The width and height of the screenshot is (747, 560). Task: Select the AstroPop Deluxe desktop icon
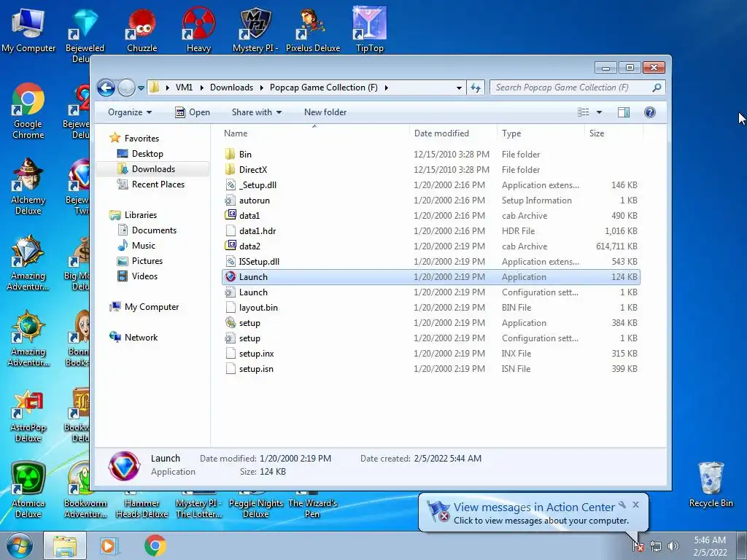tap(28, 415)
